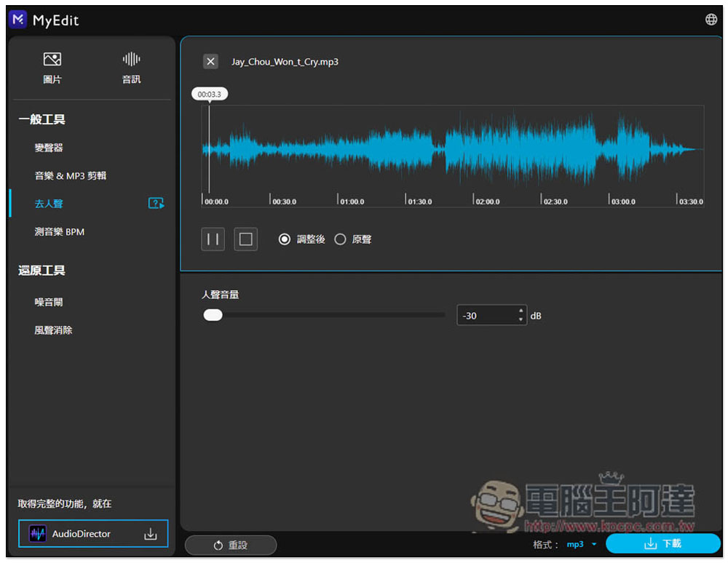Click the 重設 reset button
The height and width of the screenshot is (563, 728).
click(231, 545)
